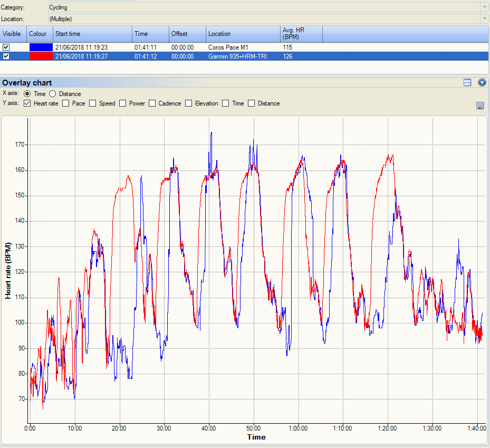
Task: Open the round arrow menu in Overlay chart header
Action: [482, 82]
